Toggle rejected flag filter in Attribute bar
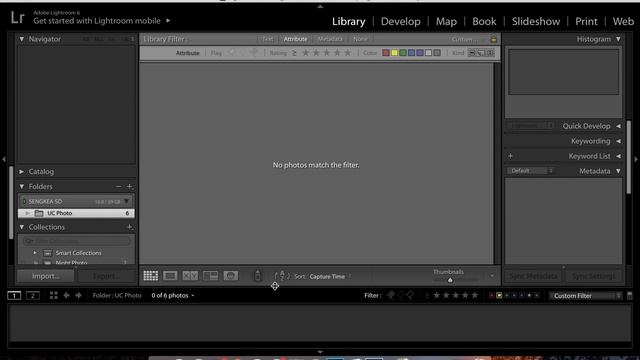Screen dimensions: 640x360 coord(254,53)
